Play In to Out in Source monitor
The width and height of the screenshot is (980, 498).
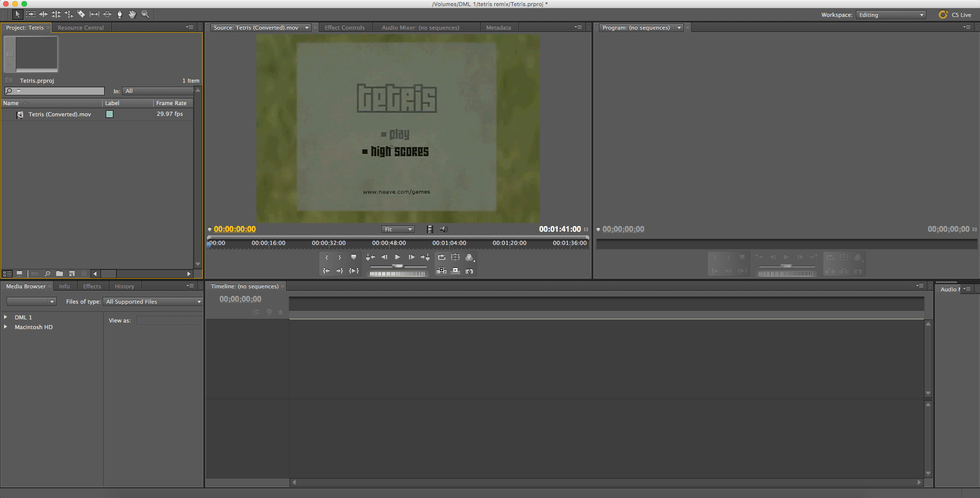click(353, 271)
